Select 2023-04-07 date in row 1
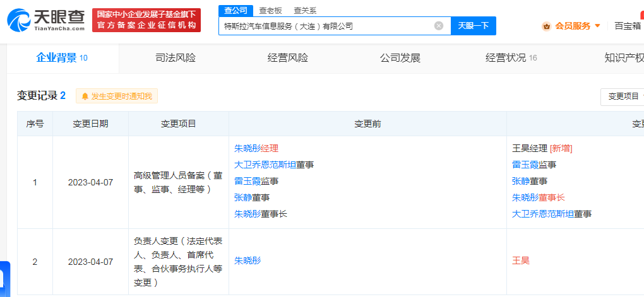 (x=90, y=182)
